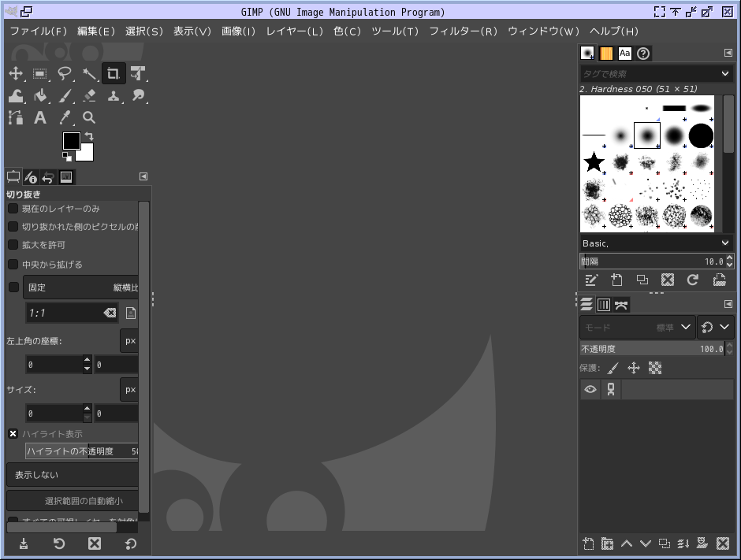Increase the 左上角の座標 X value
741x560 pixels.
(x=87, y=360)
